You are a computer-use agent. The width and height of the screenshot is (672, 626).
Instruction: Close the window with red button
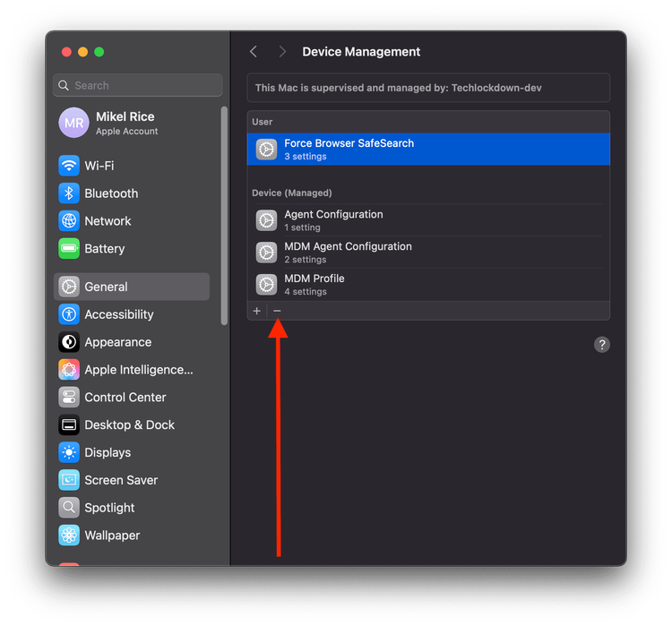point(66,52)
